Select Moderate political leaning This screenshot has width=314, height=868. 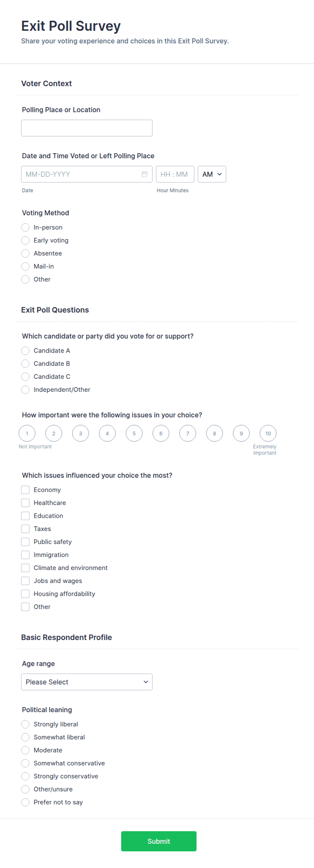[x=25, y=750]
